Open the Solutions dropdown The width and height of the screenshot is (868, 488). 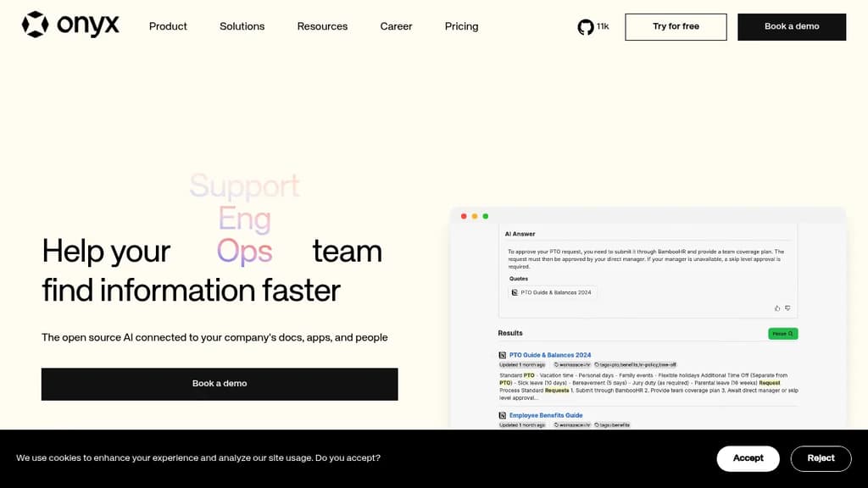[242, 26]
